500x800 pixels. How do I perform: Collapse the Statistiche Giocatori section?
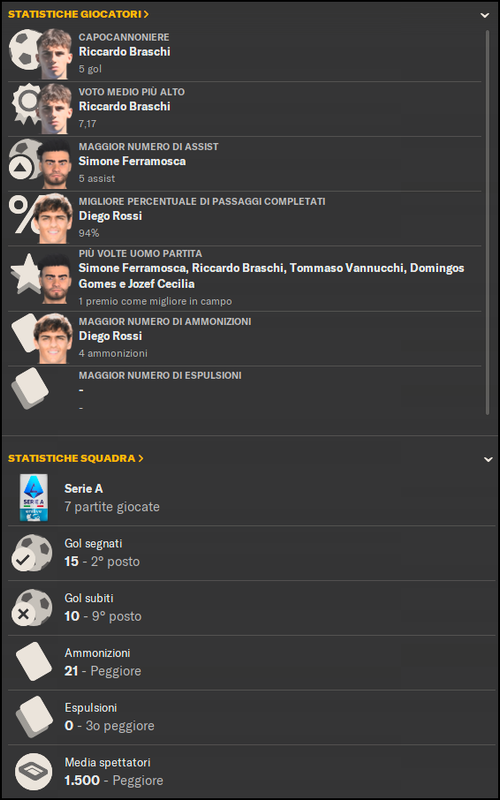(485, 15)
